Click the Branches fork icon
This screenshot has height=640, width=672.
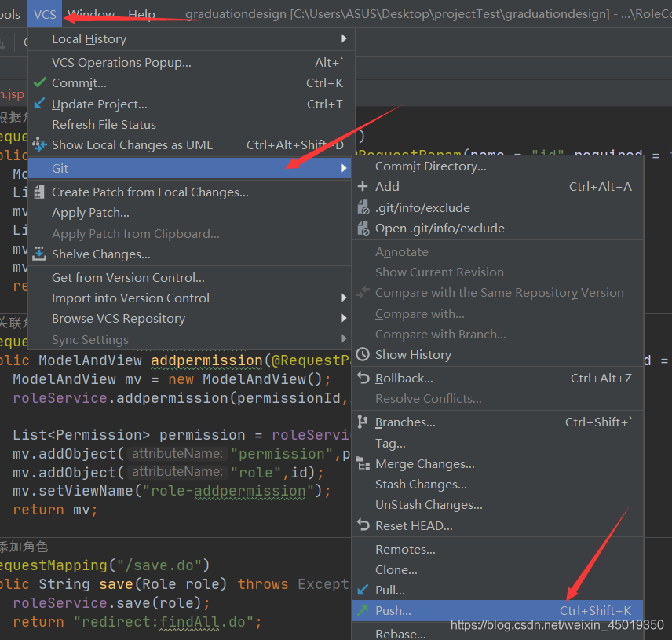click(363, 422)
